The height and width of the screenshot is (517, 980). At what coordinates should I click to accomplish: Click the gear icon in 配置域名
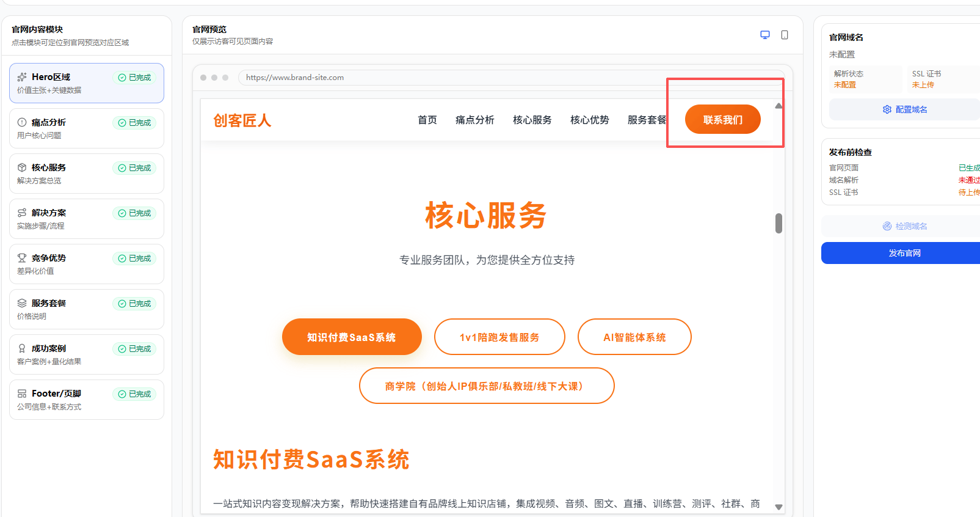click(x=887, y=109)
